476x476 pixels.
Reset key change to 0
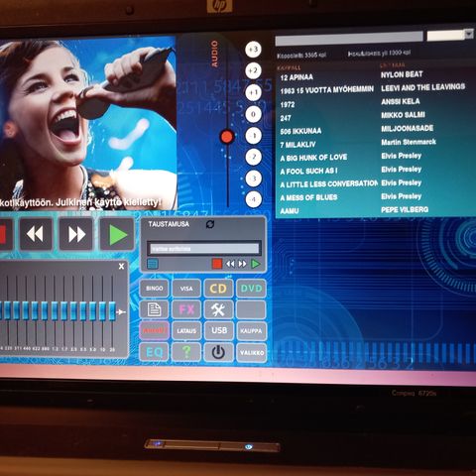pos(253,114)
